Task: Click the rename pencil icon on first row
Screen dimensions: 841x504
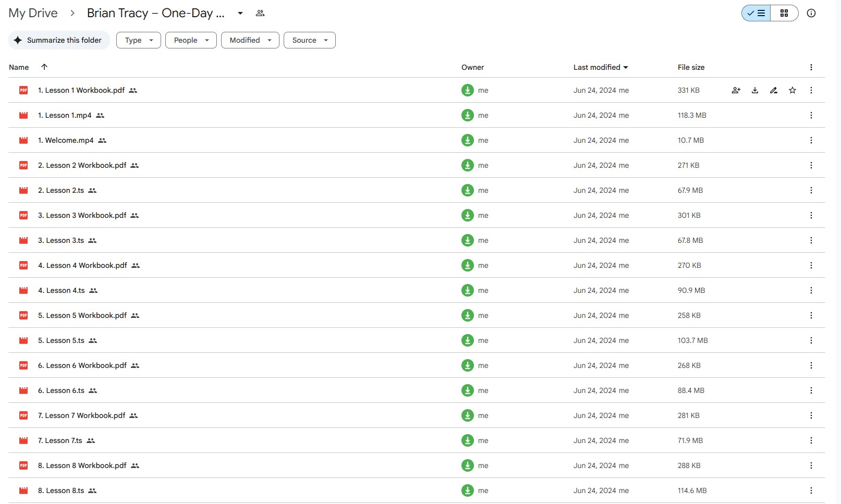Action: coord(773,90)
